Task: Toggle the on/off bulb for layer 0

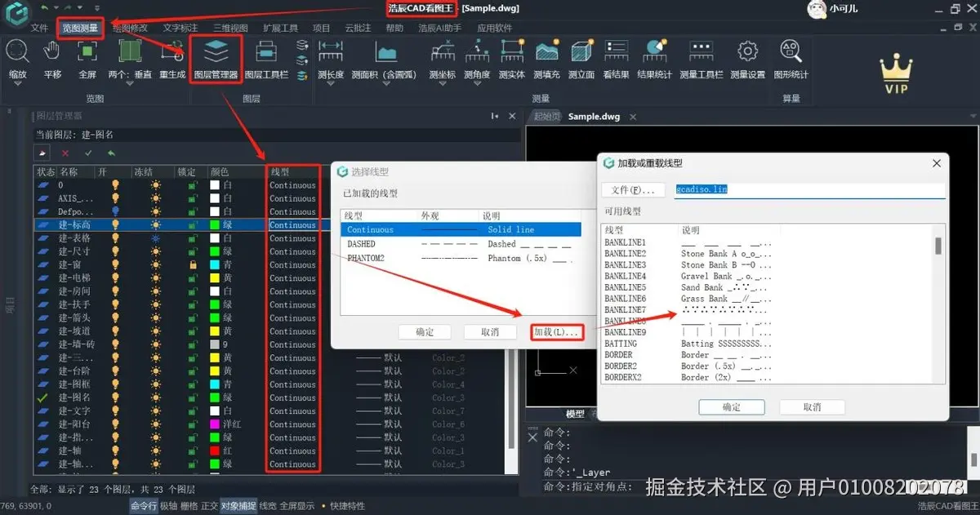Action: click(115, 185)
